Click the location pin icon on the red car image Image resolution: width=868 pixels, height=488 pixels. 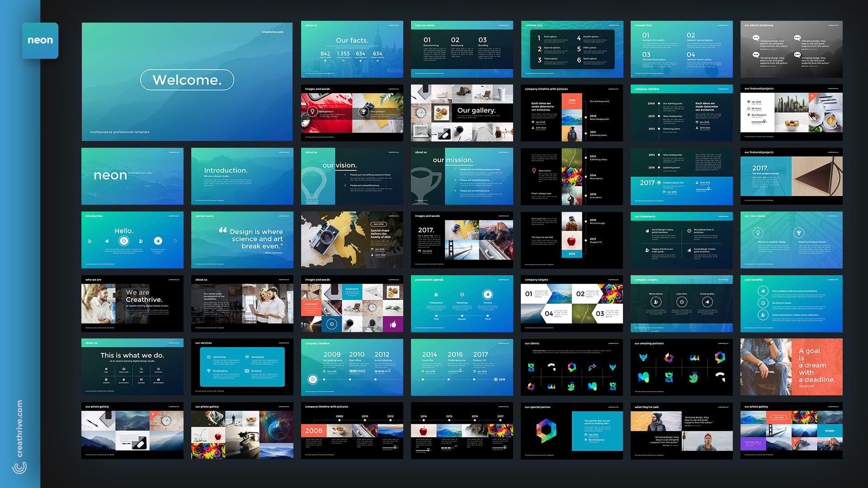312,111
